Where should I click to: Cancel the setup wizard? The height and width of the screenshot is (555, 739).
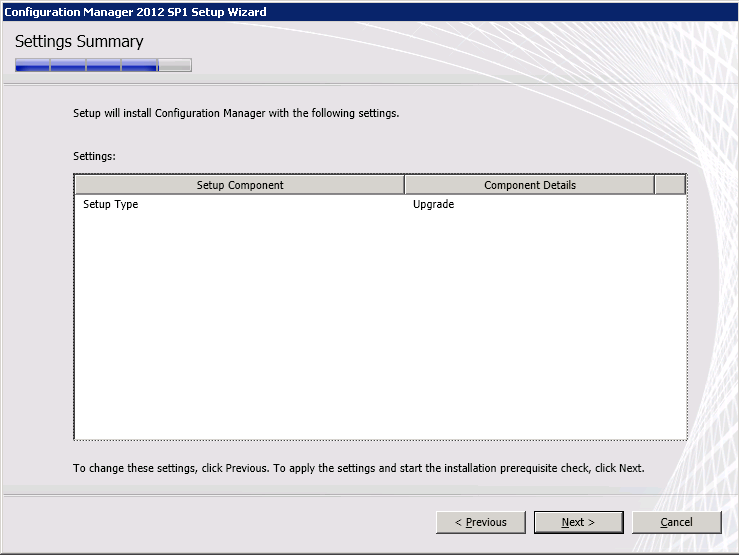[676, 522]
